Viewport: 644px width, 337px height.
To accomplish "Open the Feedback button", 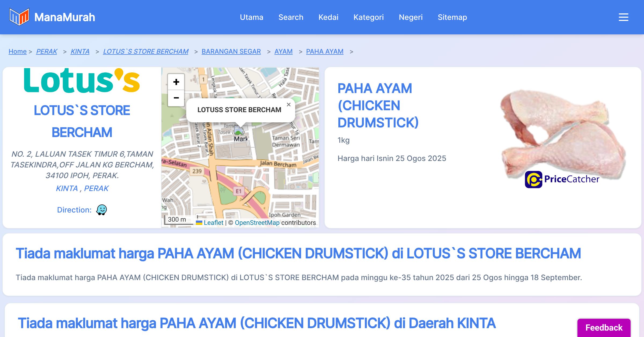I will (x=604, y=327).
